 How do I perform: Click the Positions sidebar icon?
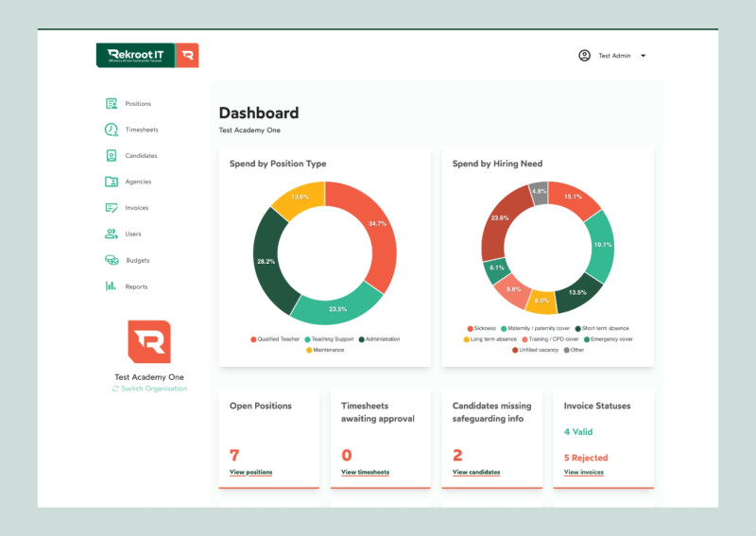(x=112, y=103)
